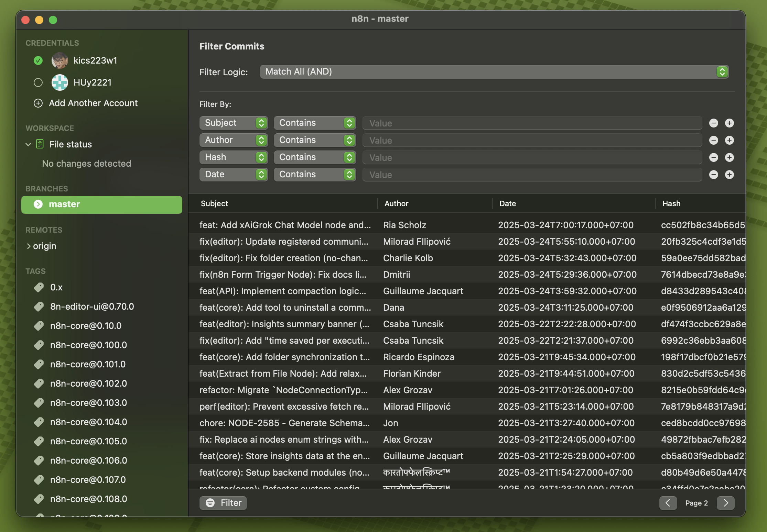The height and width of the screenshot is (532, 767).
Task: Click the n8n-core@0.106.0 tag icon
Action: click(x=39, y=461)
